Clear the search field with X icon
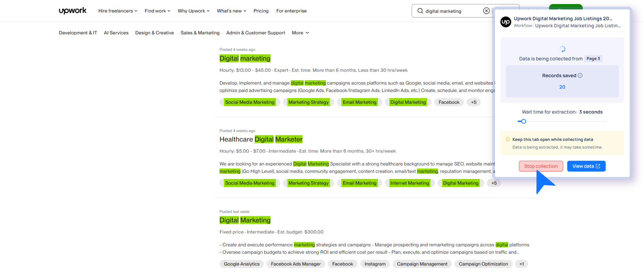Viewport: 644px width, 278px height. pyautogui.click(x=486, y=11)
